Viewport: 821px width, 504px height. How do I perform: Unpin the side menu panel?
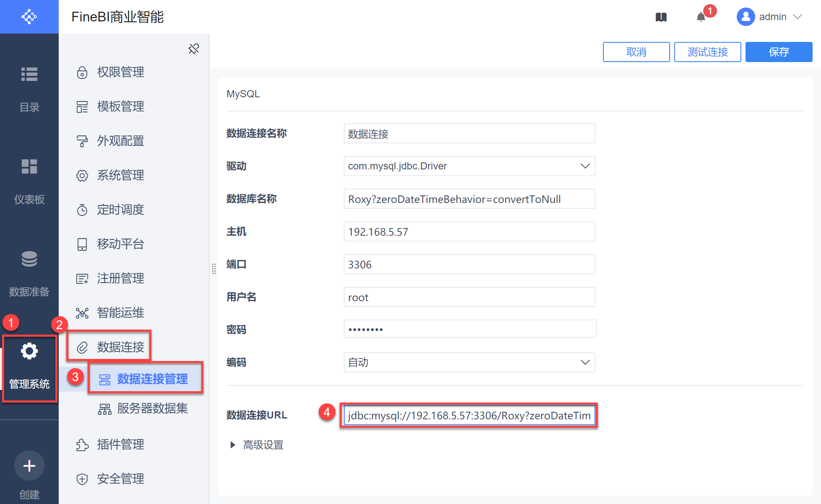[194, 49]
